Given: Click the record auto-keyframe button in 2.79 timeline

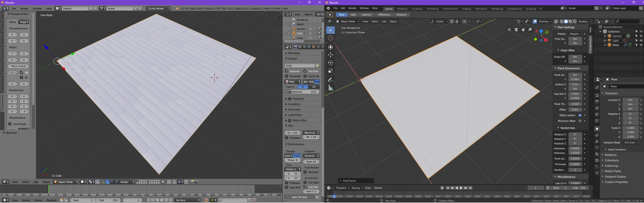Looking at the screenshot, I should [206, 200].
